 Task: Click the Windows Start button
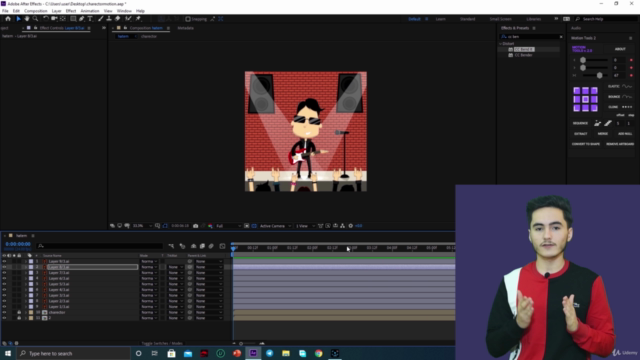(x=8, y=353)
